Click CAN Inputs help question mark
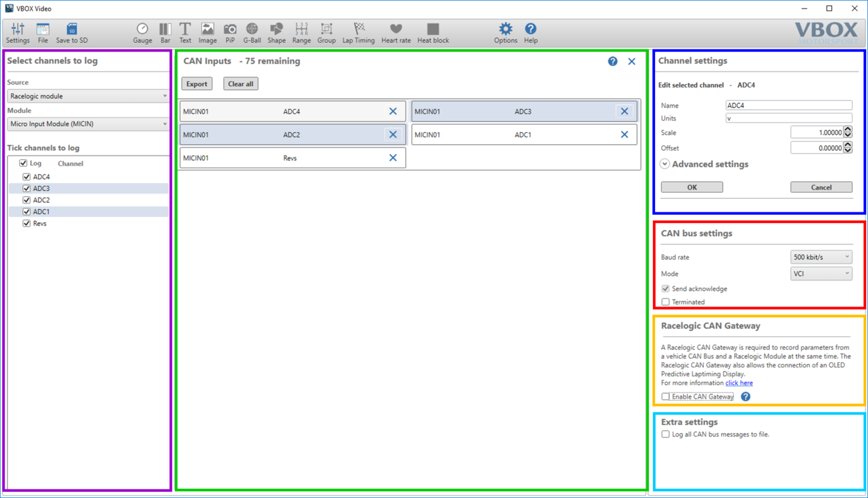868x498 pixels. coord(612,61)
